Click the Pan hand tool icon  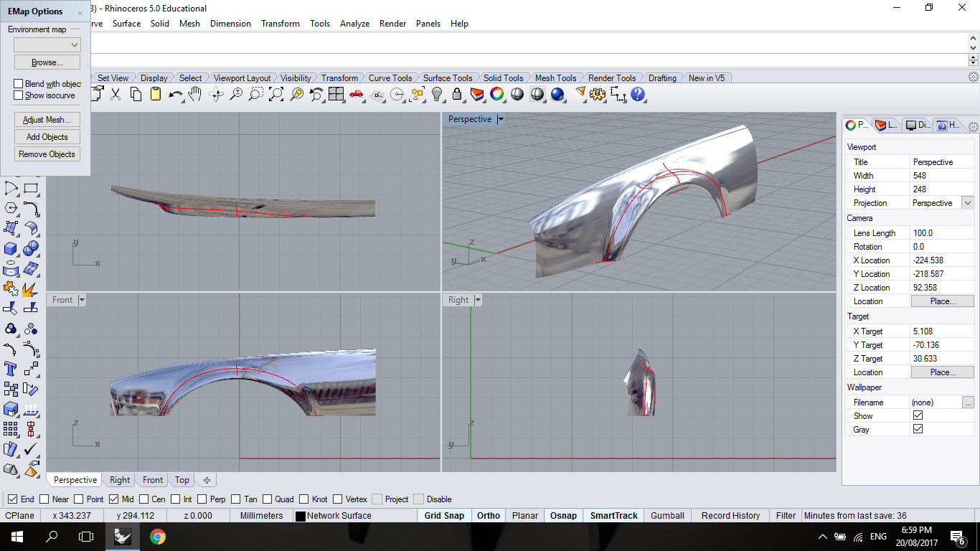click(x=194, y=94)
